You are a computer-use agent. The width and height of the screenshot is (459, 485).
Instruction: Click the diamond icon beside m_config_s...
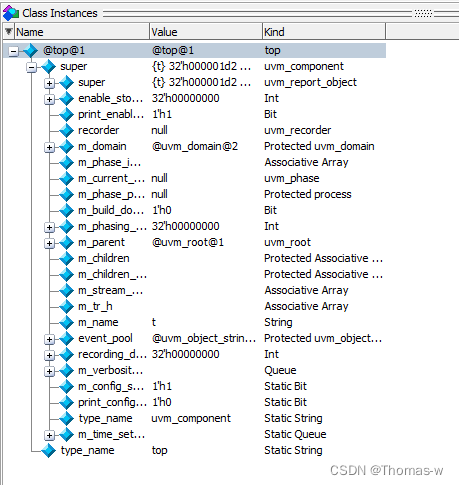point(66,387)
